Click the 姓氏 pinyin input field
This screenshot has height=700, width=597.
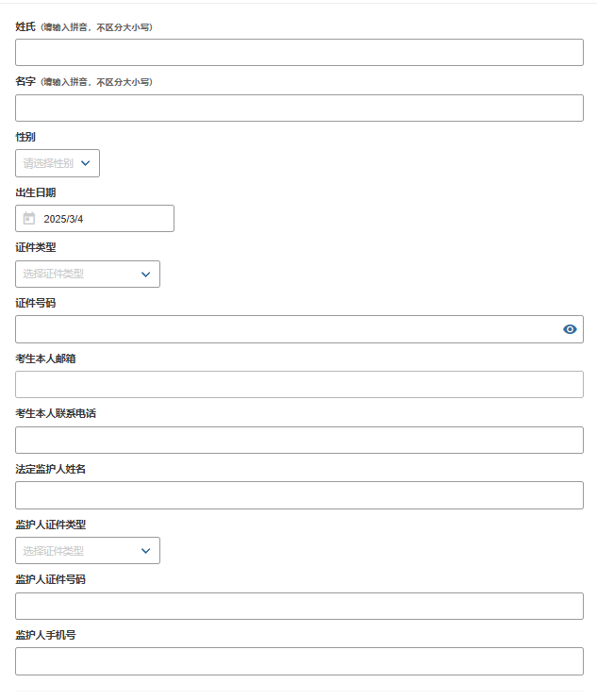click(299, 52)
